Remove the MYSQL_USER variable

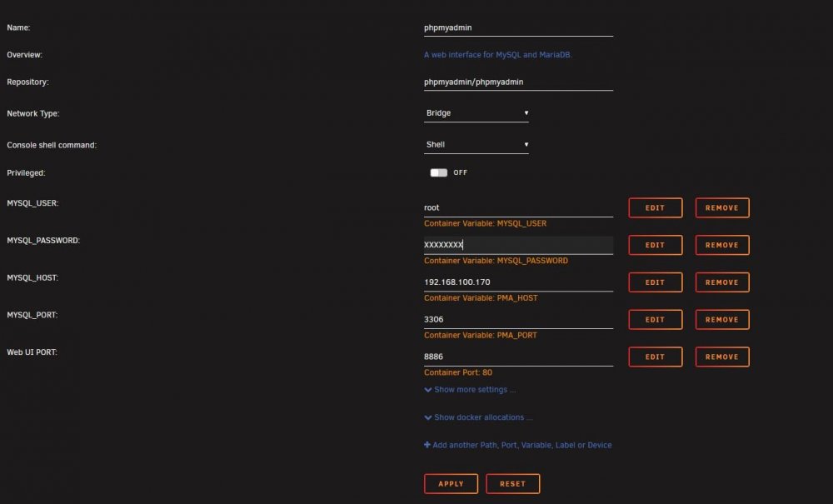tap(722, 207)
